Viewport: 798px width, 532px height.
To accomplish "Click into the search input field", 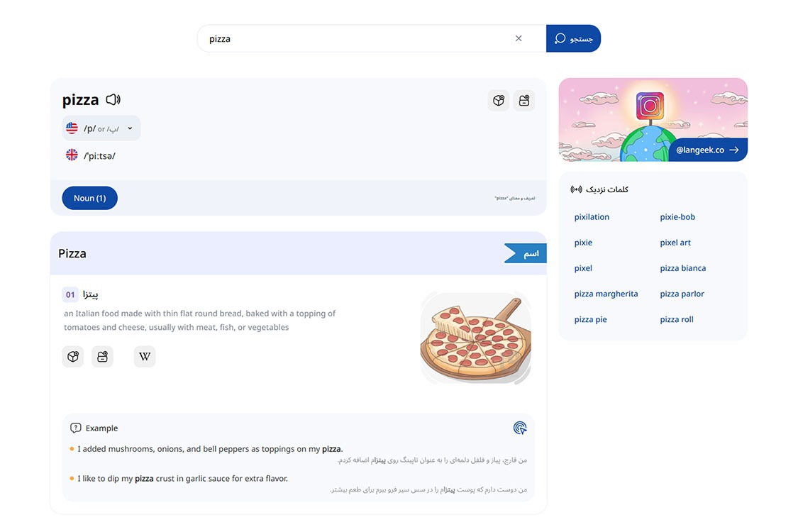I will pyautogui.click(x=355, y=38).
